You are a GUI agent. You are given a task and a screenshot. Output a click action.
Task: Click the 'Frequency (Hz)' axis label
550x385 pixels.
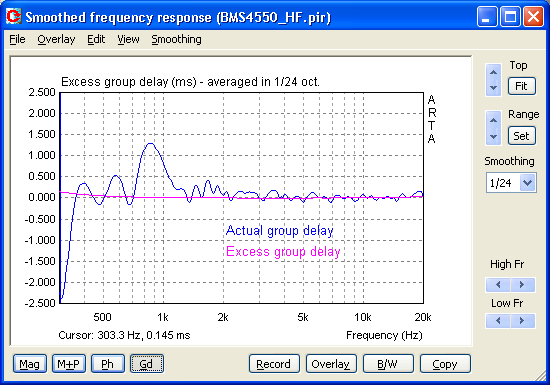pyautogui.click(x=384, y=335)
